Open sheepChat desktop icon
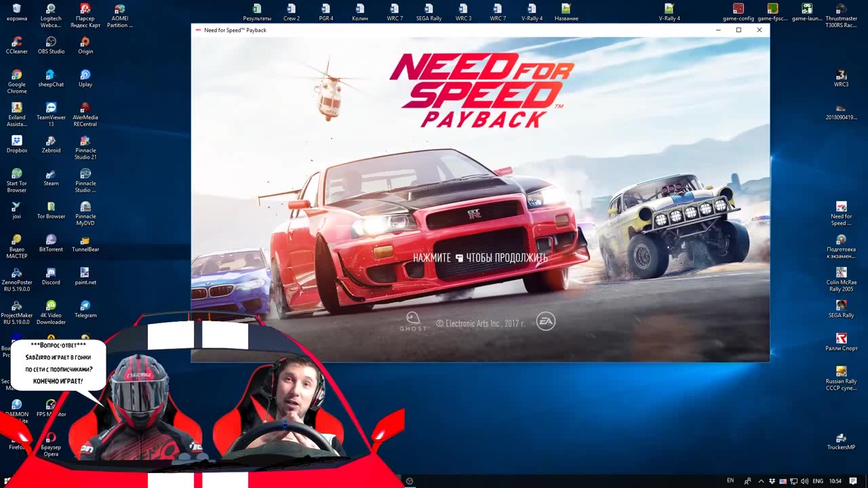 pyautogui.click(x=51, y=79)
